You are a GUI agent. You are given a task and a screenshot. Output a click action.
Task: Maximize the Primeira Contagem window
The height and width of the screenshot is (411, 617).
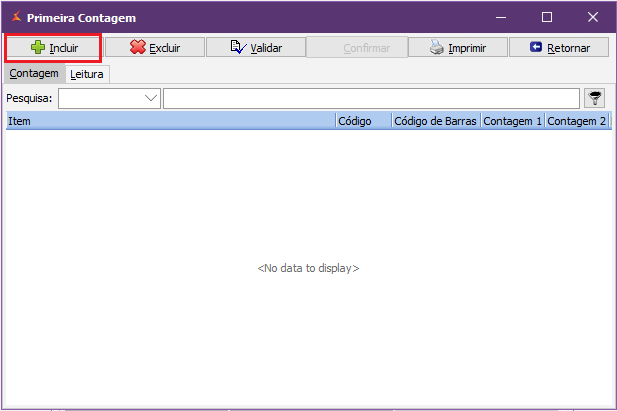click(547, 17)
